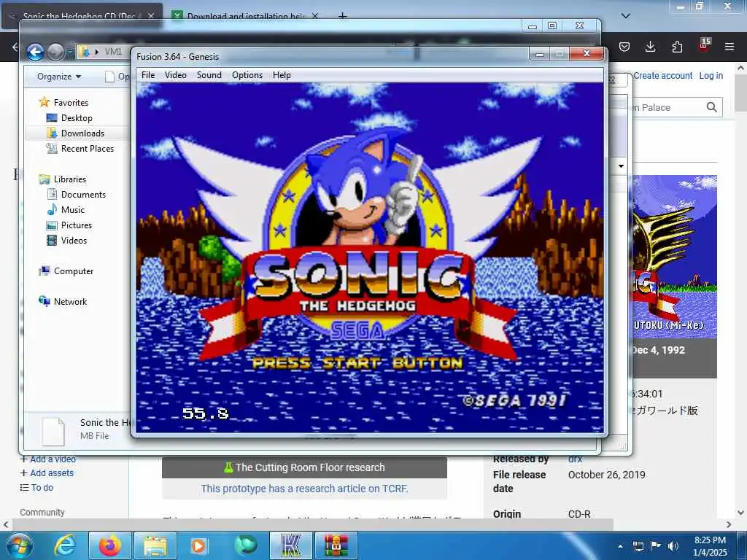Open the Video menu in Fusion
The width and height of the screenshot is (747, 560).
pos(175,75)
